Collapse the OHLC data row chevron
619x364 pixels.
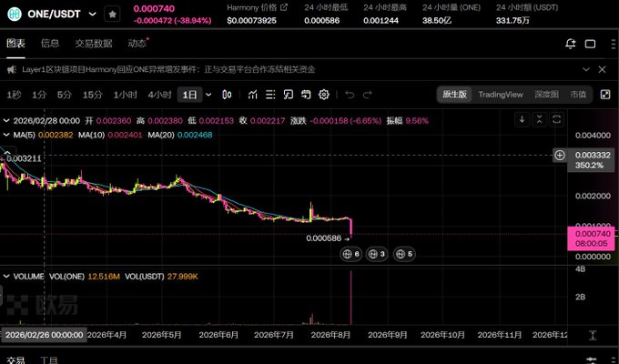point(6,121)
